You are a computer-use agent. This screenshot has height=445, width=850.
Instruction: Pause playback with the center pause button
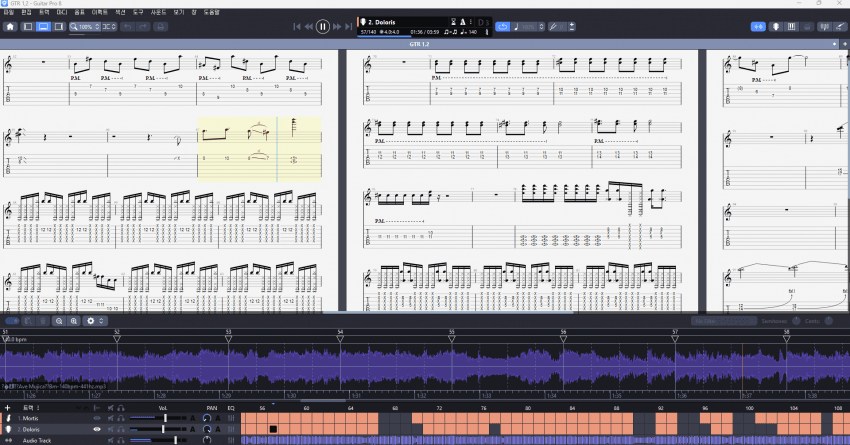coord(322,26)
